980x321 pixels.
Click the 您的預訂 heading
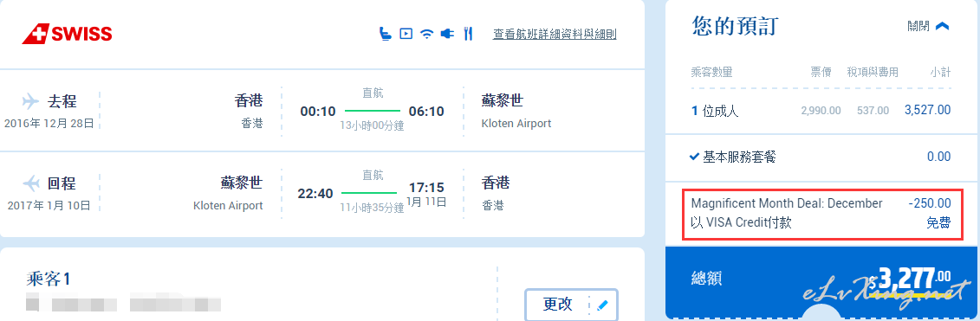click(x=735, y=26)
